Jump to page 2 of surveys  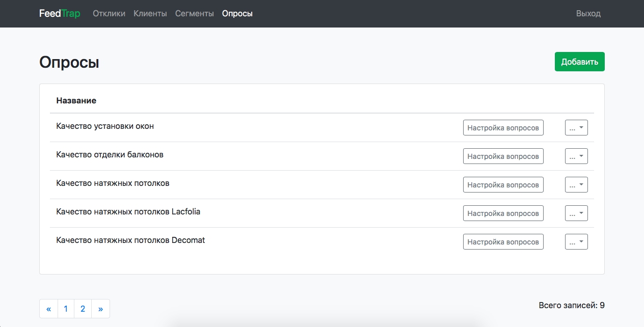click(83, 309)
